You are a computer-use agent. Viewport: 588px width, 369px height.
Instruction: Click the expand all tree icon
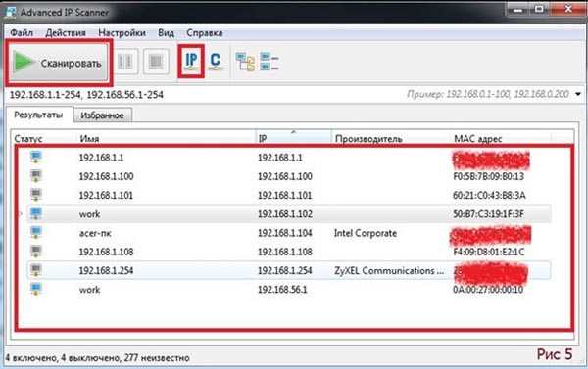tap(245, 62)
